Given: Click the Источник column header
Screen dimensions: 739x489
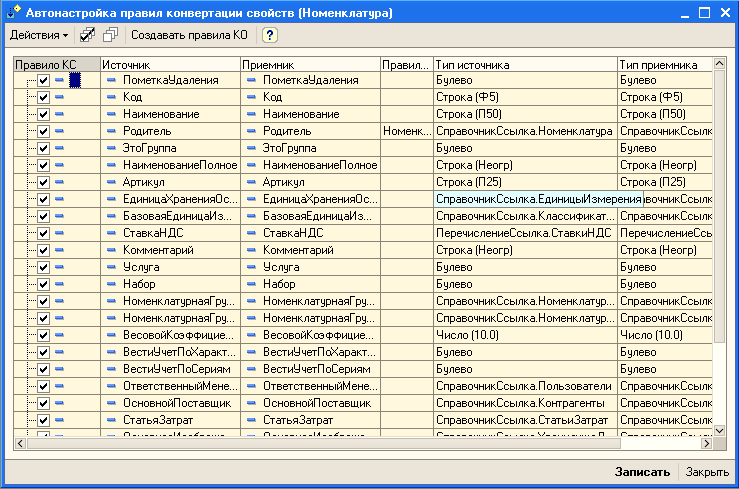Looking at the screenshot, I should (170, 65).
